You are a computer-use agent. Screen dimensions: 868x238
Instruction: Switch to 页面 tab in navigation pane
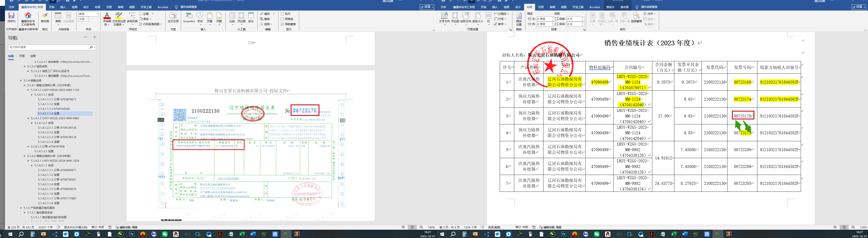click(22, 56)
